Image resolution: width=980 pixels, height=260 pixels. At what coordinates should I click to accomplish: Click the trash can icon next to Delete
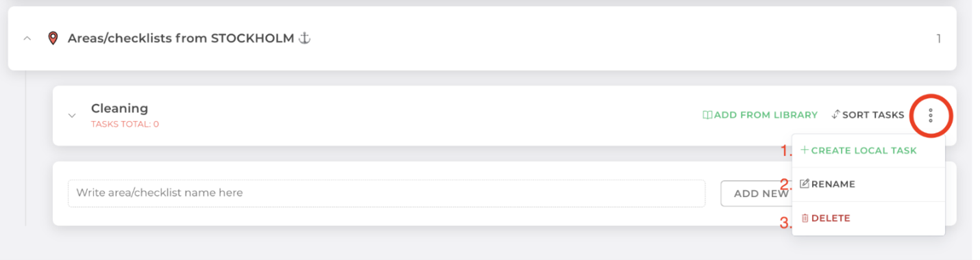click(805, 218)
